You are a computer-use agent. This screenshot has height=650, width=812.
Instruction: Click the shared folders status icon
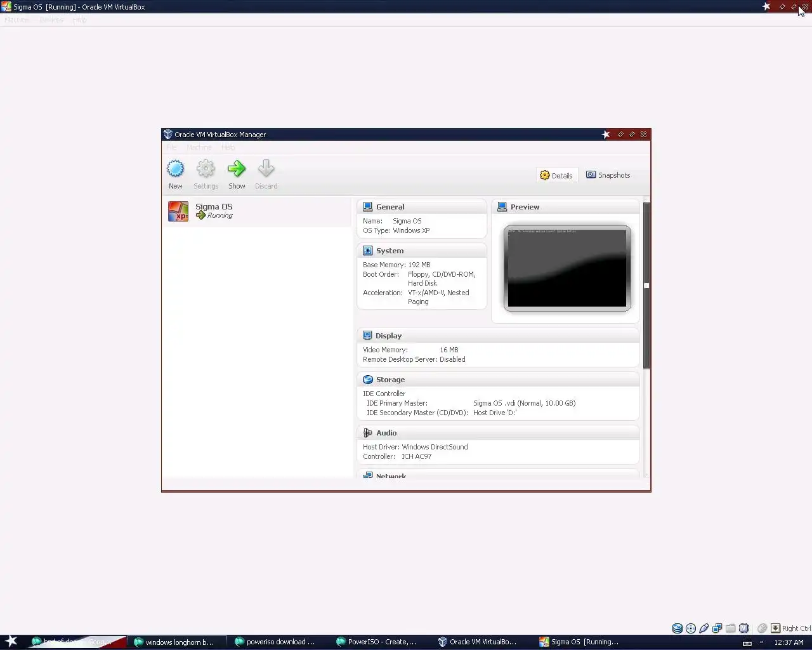click(x=731, y=628)
